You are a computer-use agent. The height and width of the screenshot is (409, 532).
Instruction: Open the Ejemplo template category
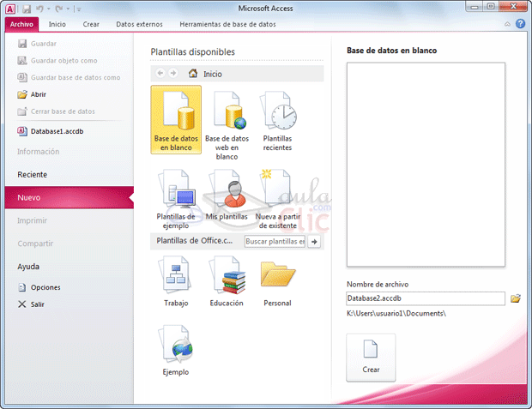coord(176,352)
